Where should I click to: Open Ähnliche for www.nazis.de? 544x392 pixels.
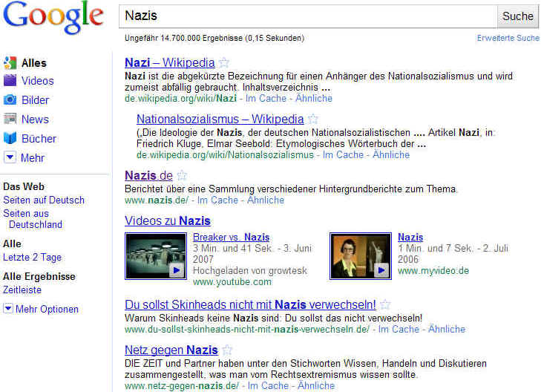tap(266, 200)
